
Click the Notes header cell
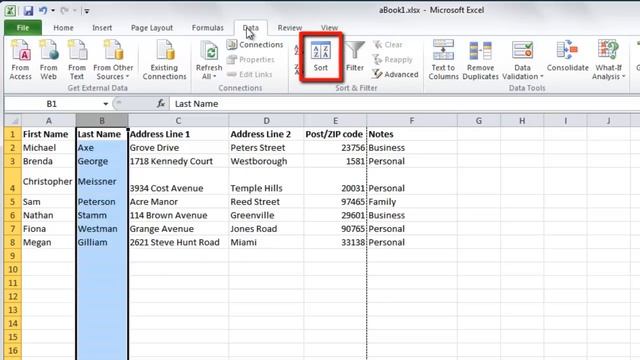coord(412,134)
